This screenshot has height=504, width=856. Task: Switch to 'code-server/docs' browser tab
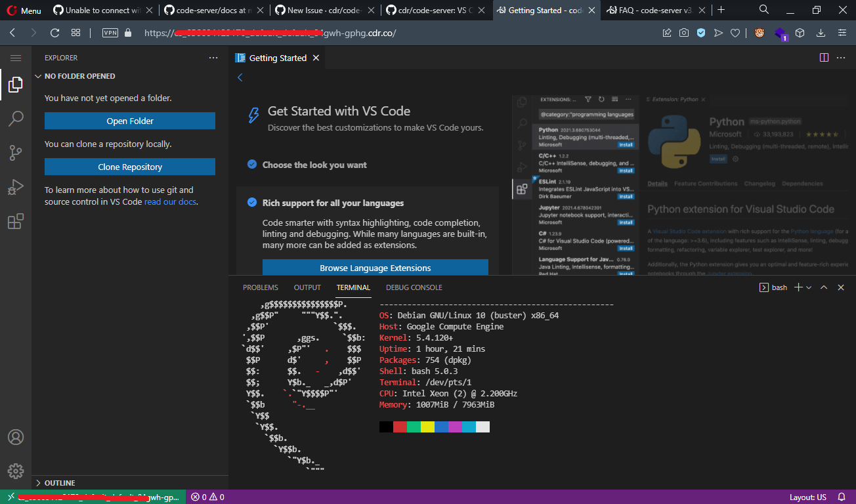click(x=213, y=10)
